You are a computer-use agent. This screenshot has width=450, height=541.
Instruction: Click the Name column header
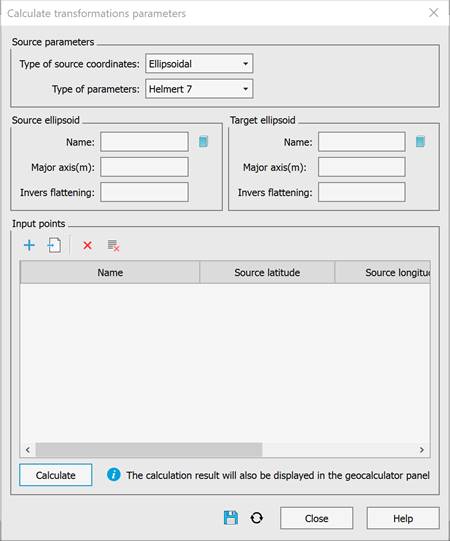click(x=110, y=273)
